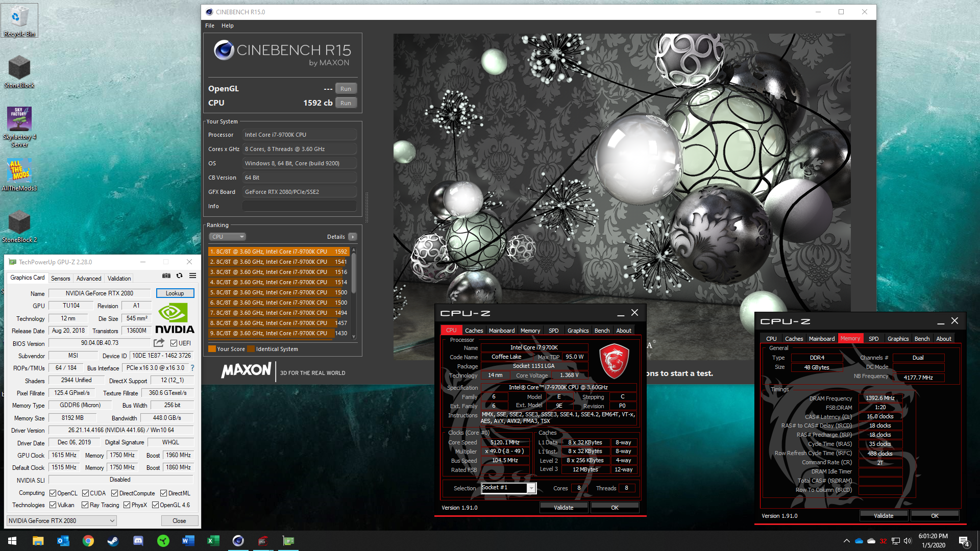Viewport: 980px width, 551px height.
Task: Switch to GPU-Z Validation tab
Action: [119, 279]
